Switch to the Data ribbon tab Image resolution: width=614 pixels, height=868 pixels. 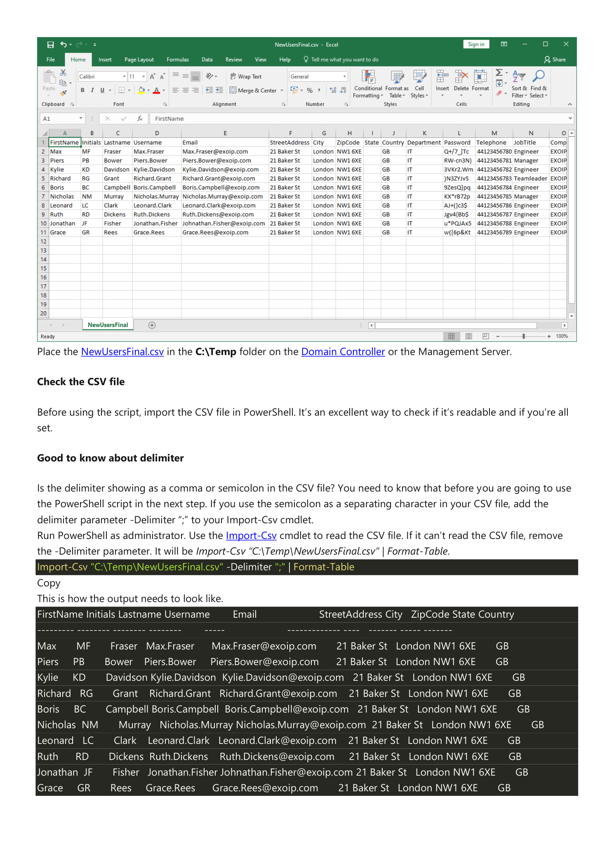pos(207,60)
